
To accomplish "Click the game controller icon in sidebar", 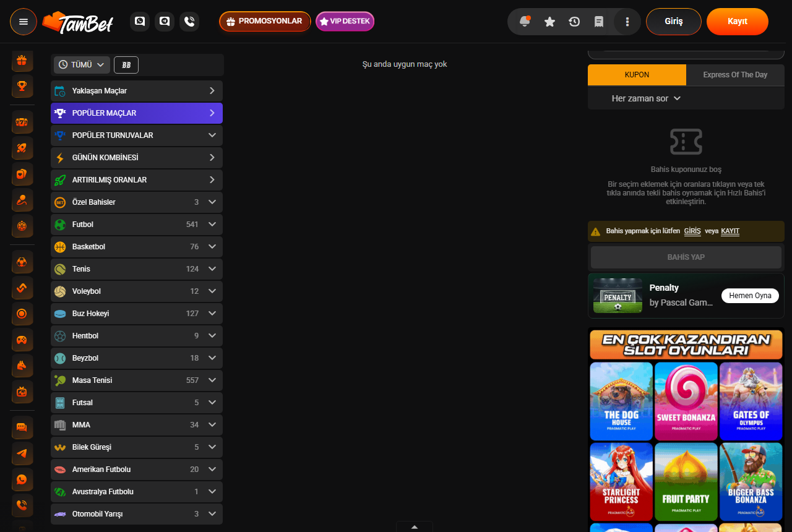I will coord(22,340).
